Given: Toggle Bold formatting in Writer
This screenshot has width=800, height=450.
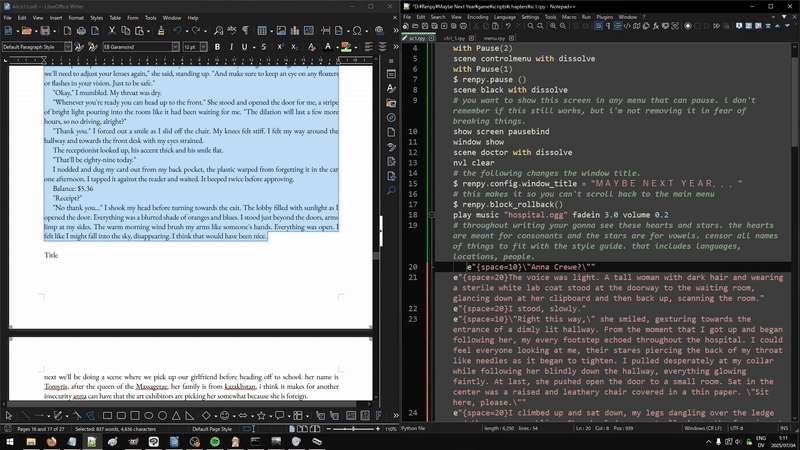Looking at the screenshot, I should [217, 47].
